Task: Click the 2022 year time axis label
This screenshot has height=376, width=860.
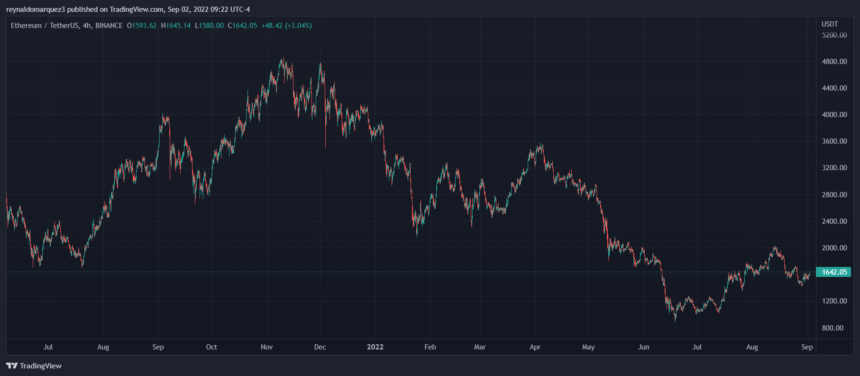Action: [x=376, y=347]
